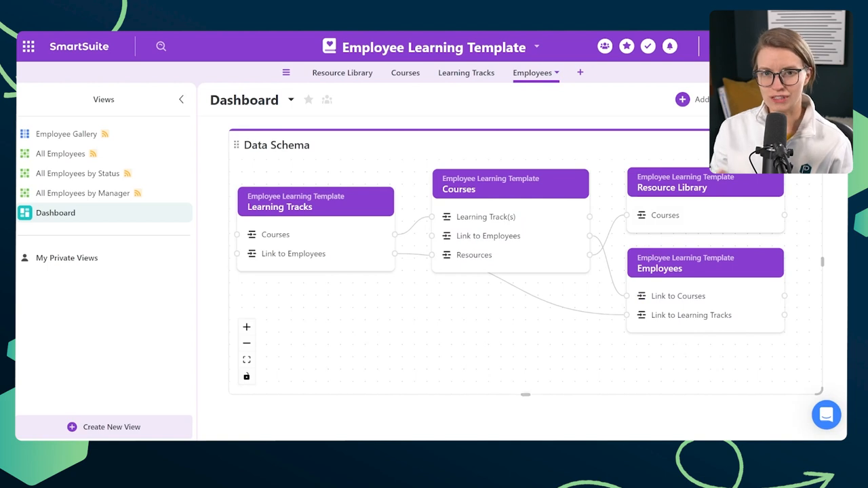The image size is (868, 488).
Task: Open the SmartSuite app grid launcher
Action: click(x=28, y=46)
